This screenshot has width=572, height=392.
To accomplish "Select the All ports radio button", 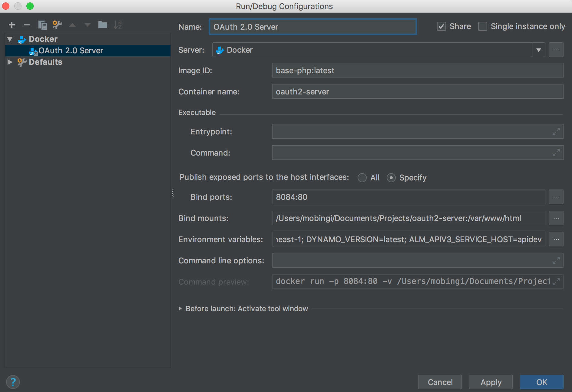I will 362,178.
